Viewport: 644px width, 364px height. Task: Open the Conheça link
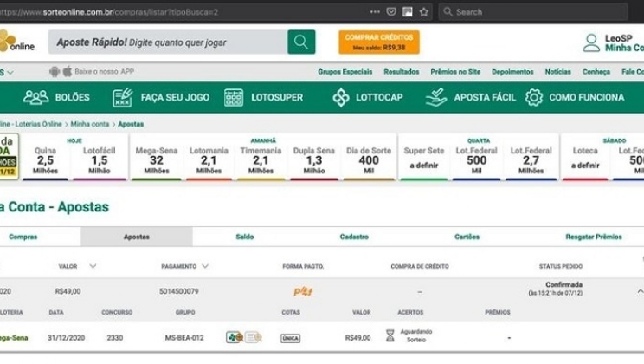596,72
